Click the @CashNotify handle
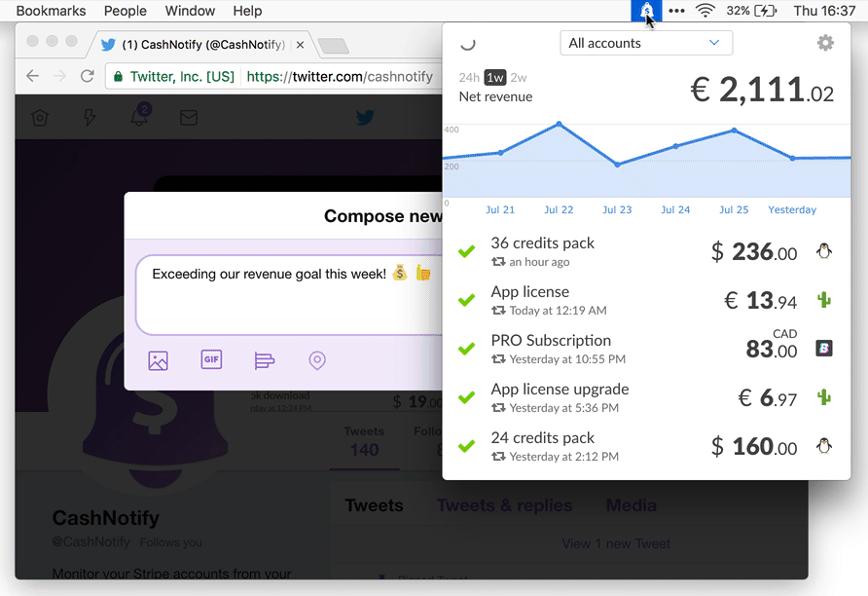This screenshot has width=868, height=596. pyautogui.click(x=90, y=542)
